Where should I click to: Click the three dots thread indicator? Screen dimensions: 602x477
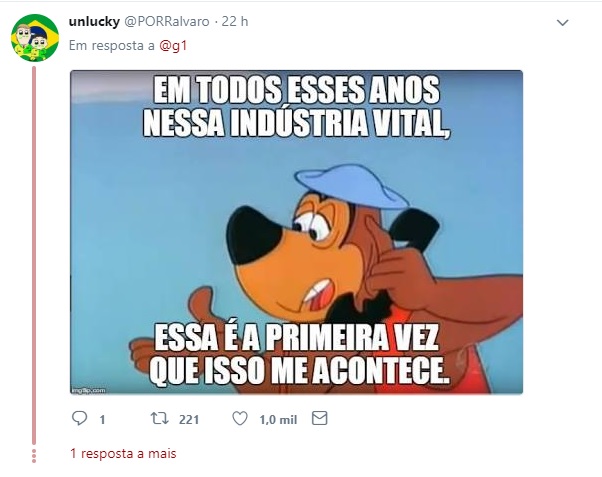click(x=34, y=456)
